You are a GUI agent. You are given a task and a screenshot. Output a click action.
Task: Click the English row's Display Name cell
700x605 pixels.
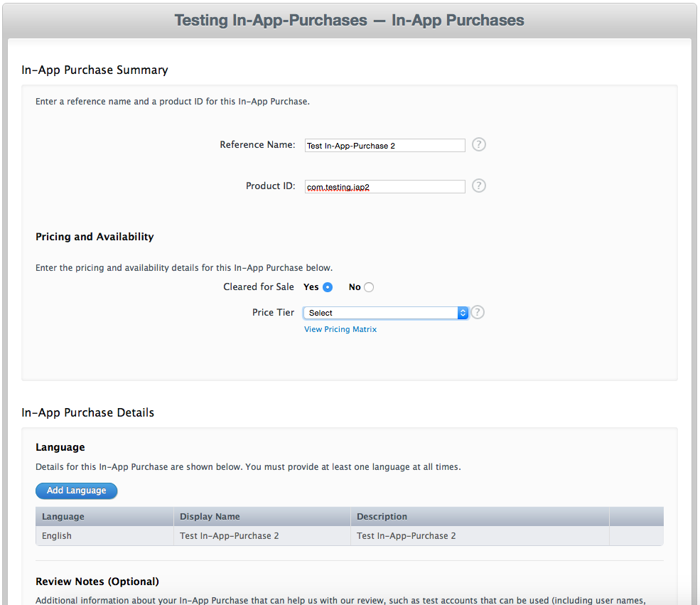pyautogui.click(x=229, y=536)
